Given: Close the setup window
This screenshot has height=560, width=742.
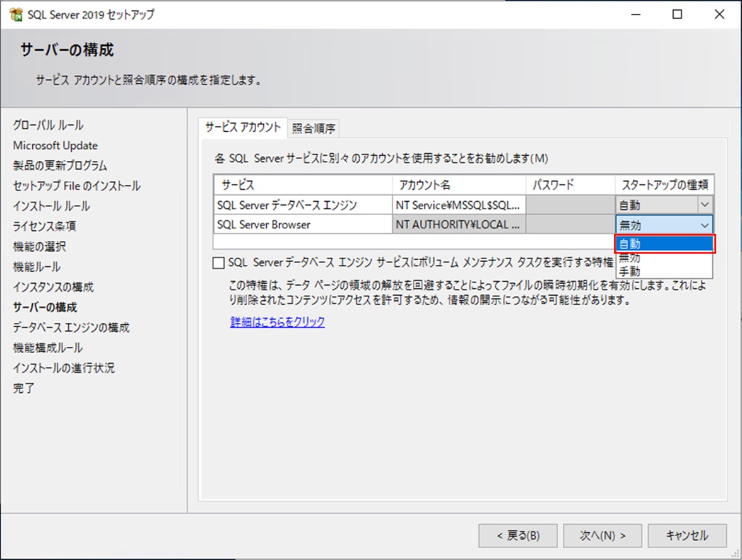Looking at the screenshot, I should pos(719,15).
